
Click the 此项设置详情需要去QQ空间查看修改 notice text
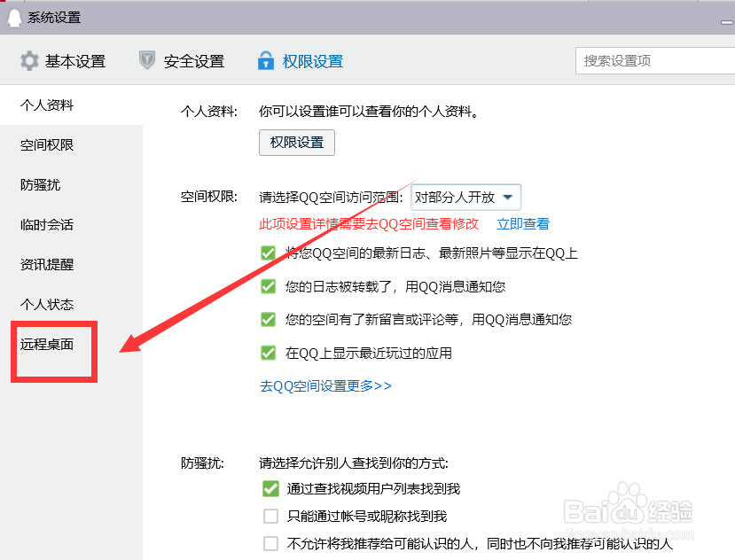coord(369,224)
